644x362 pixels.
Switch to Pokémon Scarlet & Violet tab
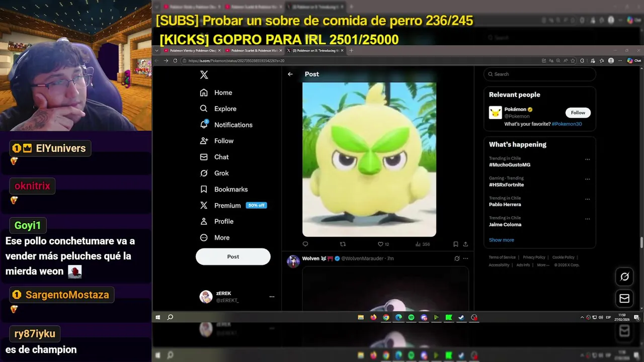(253, 50)
